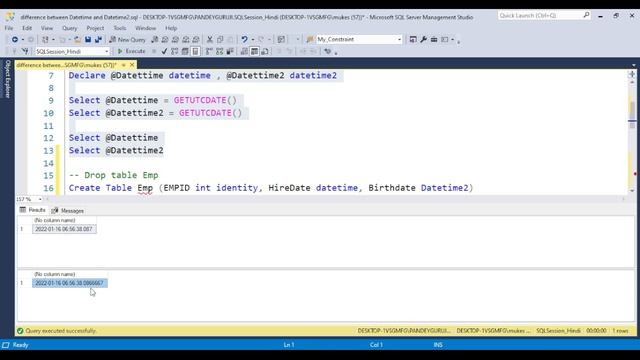Open the Query menu
Image resolution: width=640 pixels, height=360 pixels.
69,28
